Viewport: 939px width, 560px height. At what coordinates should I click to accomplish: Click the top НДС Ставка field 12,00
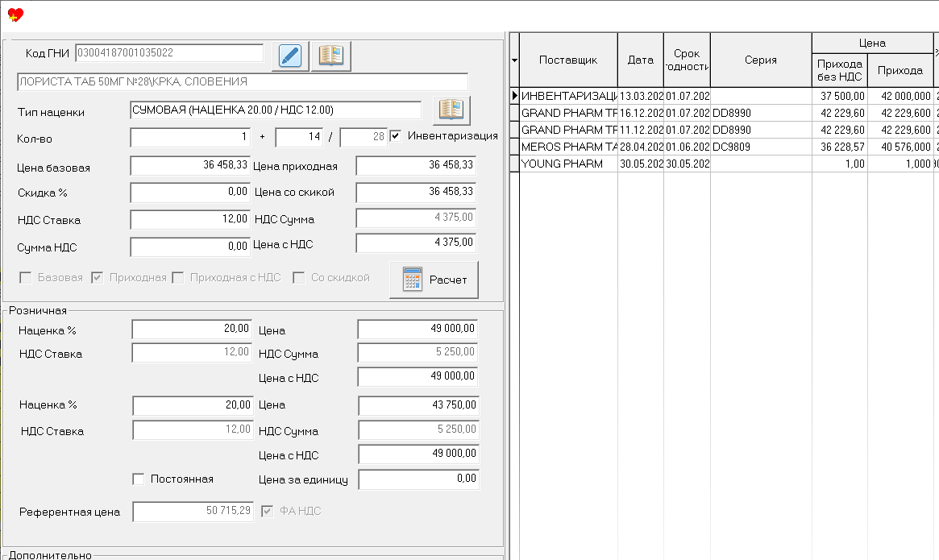point(190,219)
